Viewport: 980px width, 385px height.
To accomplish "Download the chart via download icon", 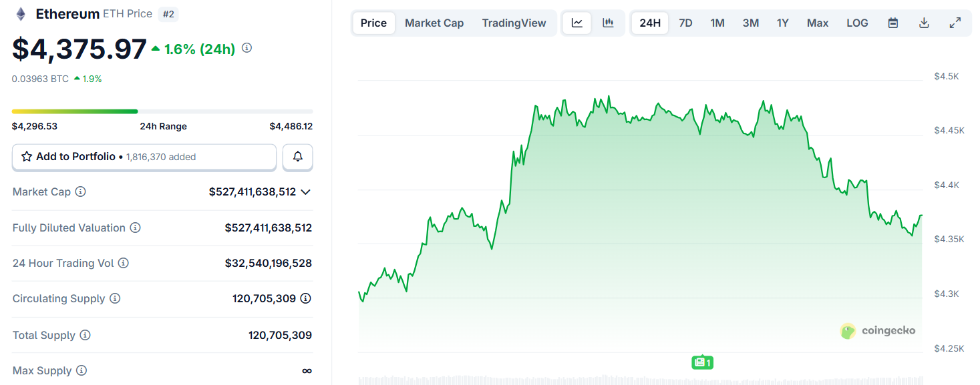I will (x=924, y=23).
